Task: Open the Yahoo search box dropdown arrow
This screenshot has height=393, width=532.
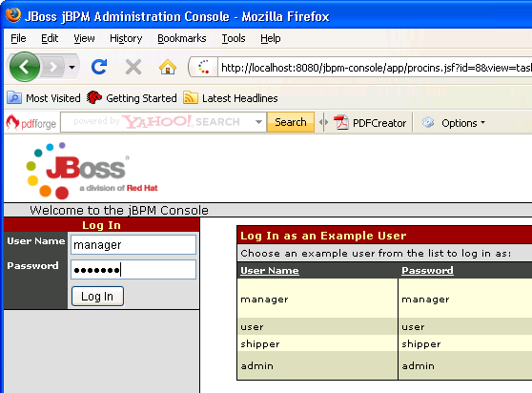Action: [x=259, y=122]
